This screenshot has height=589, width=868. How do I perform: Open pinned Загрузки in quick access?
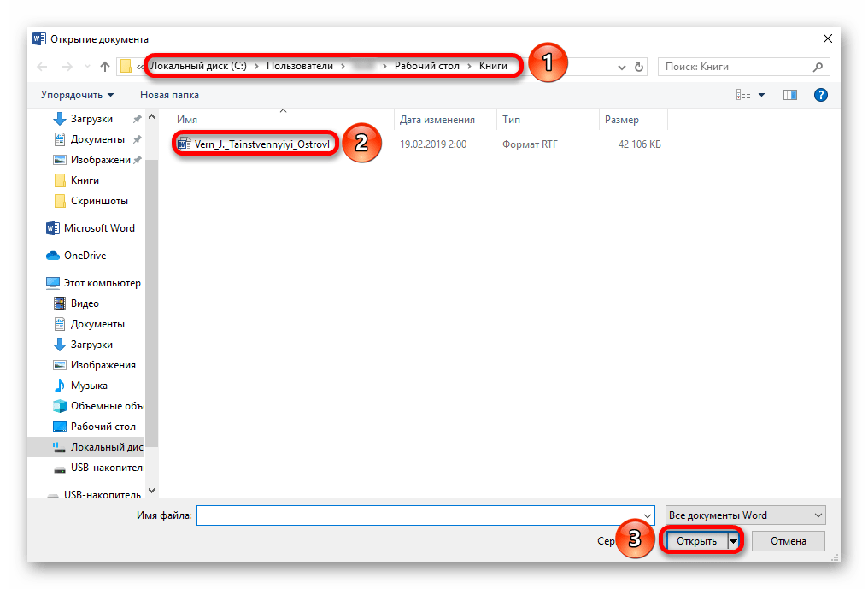[91, 119]
